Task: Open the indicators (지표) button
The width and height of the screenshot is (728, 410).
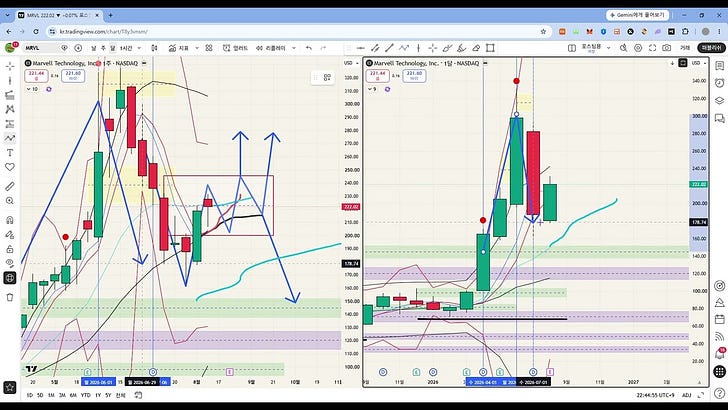Action: (x=179, y=48)
